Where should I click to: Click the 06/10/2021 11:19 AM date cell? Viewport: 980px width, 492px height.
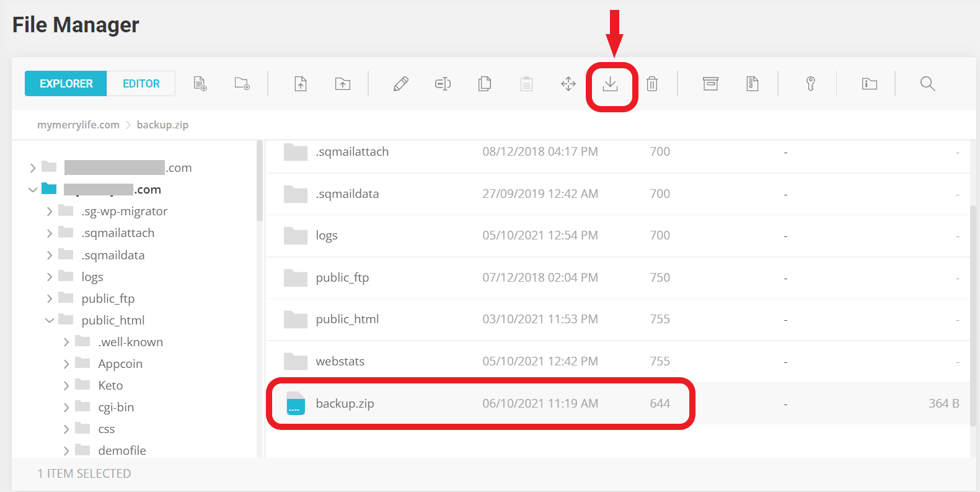tap(540, 403)
